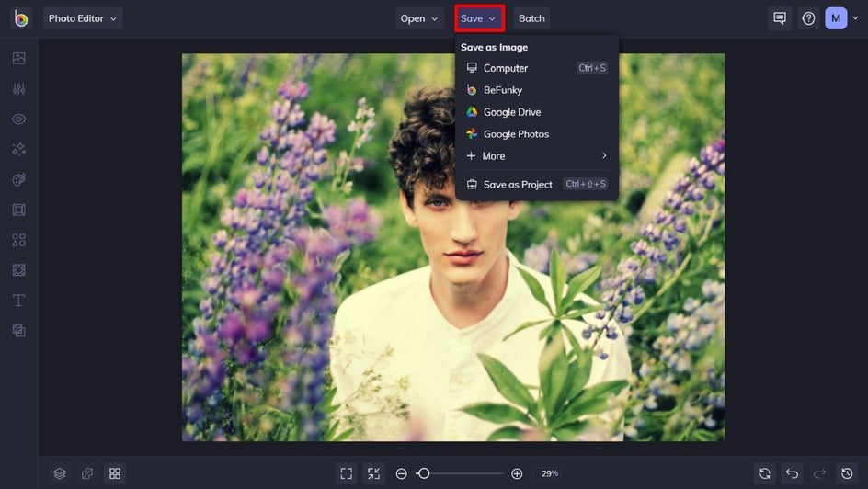The height and width of the screenshot is (489, 868).
Task: Expand the More submenu arrow
Action: pos(604,156)
